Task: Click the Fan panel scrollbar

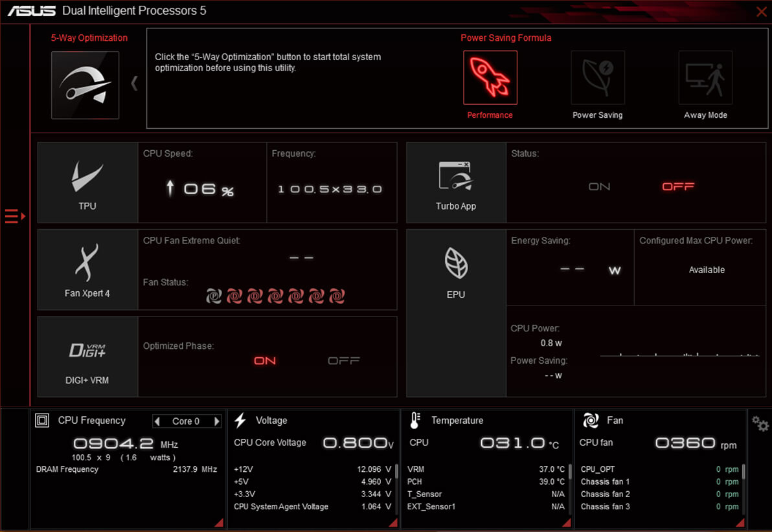Action: coord(743,472)
